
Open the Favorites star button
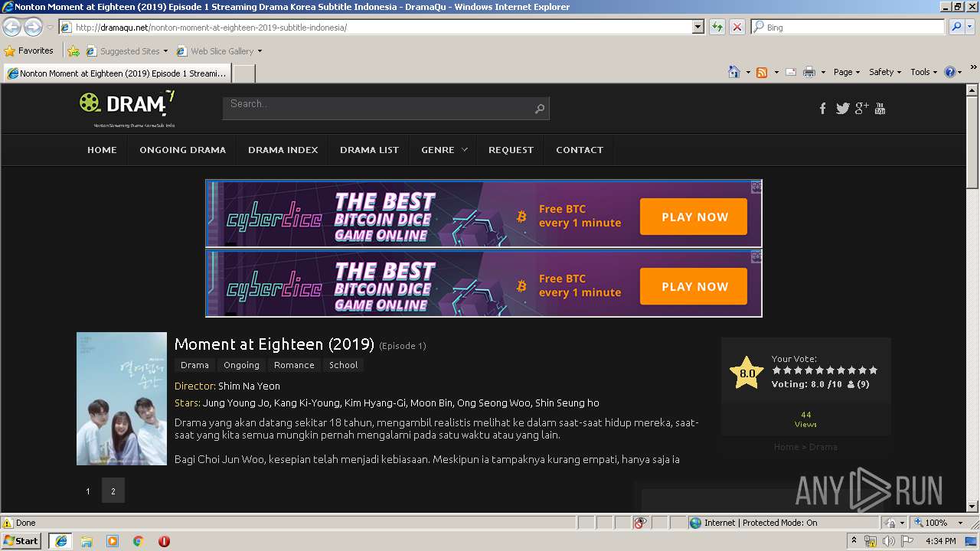pos(29,51)
